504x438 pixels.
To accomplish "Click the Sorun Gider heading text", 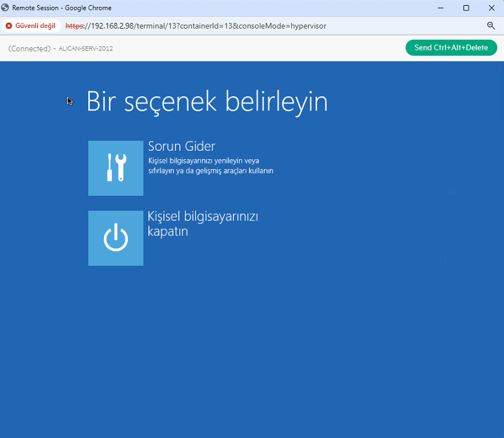I will click(x=182, y=147).
